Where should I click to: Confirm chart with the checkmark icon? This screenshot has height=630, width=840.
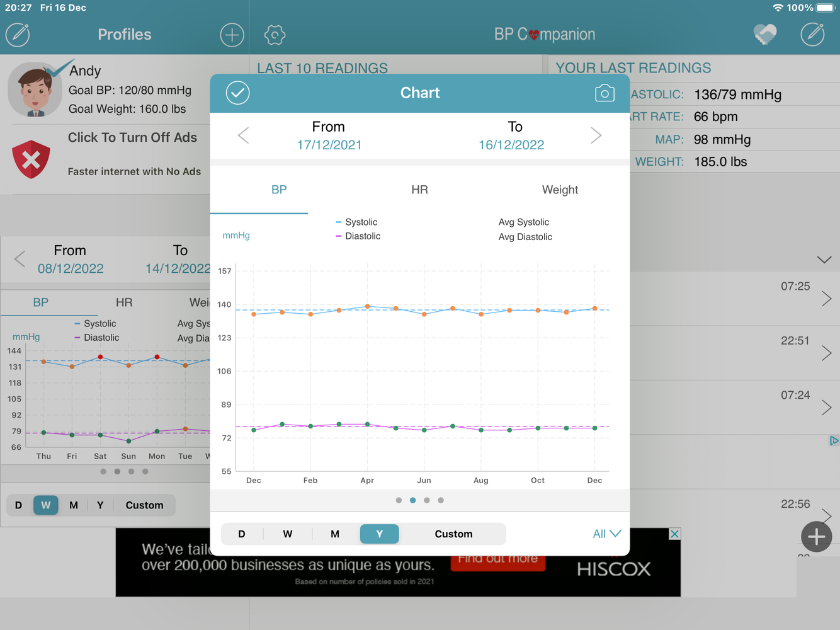tap(238, 93)
